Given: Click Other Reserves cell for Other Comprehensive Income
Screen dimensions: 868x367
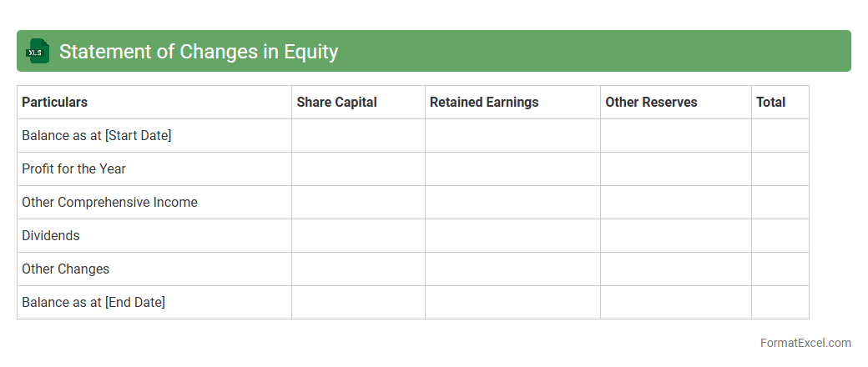Looking at the screenshot, I should pyautogui.click(x=675, y=203).
